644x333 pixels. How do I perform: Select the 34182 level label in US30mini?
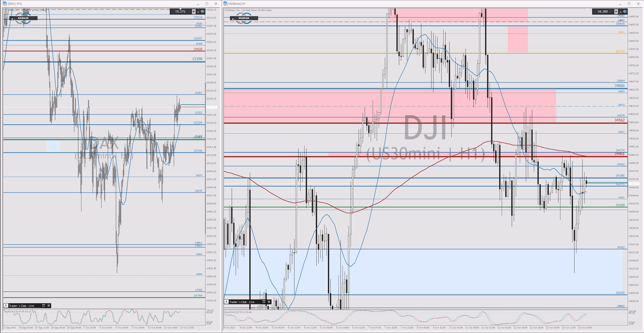[621, 247]
